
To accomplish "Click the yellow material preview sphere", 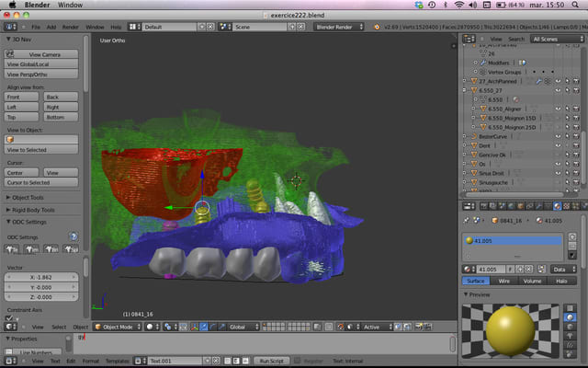I will coord(510,332).
